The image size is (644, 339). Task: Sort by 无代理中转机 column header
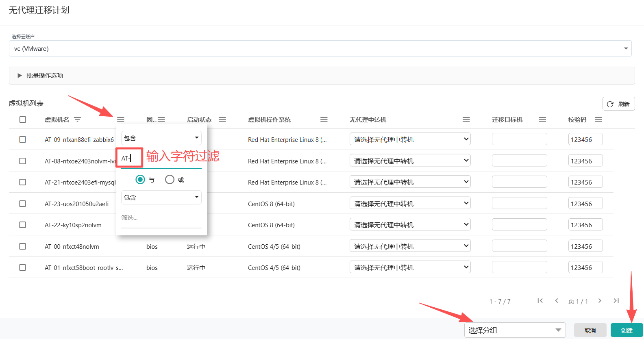coord(368,120)
